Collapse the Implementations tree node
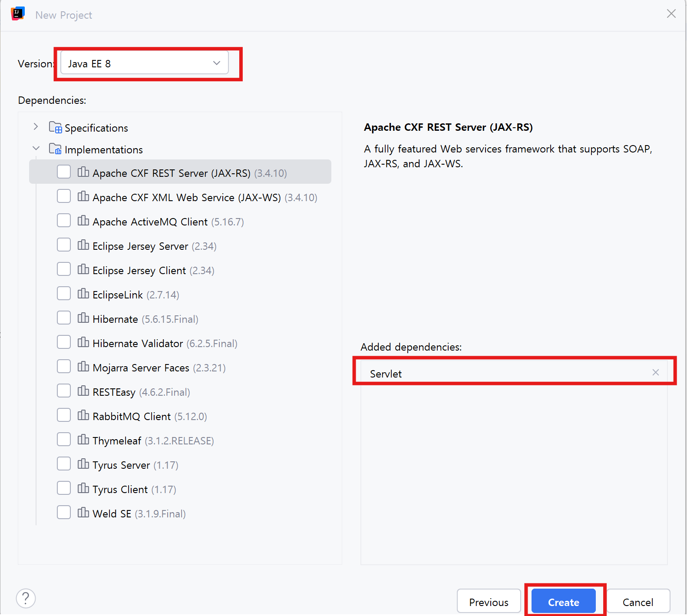The image size is (687, 616). pyautogui.click(x=36, y=148)
